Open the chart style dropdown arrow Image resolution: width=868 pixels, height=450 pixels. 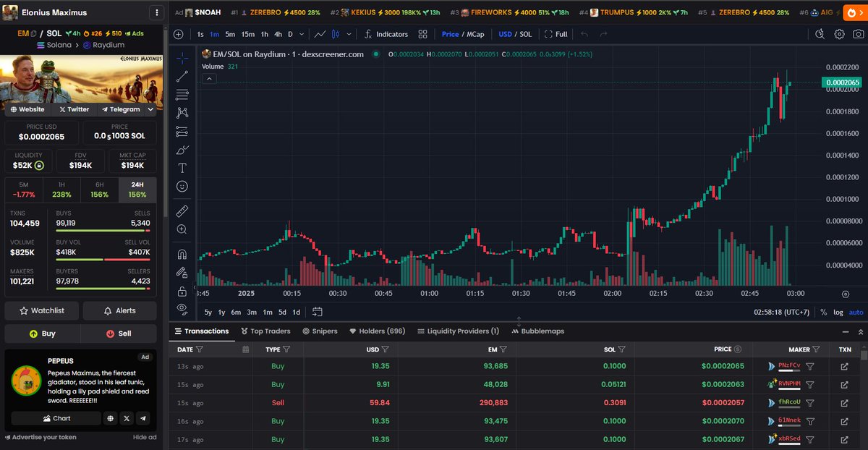click(349, 34)
